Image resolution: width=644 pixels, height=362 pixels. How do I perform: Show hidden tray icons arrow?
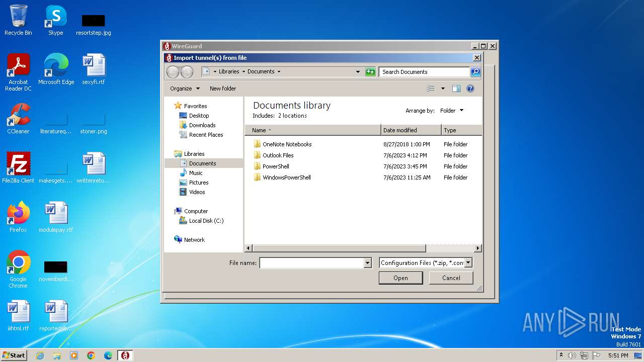(561, 355)
